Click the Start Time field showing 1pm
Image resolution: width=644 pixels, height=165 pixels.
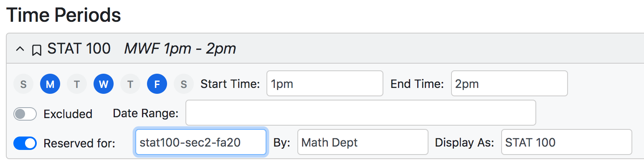coord(325,83)
